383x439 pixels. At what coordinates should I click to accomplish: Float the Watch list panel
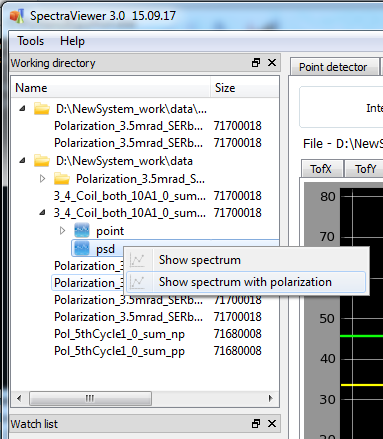point(256,423)
